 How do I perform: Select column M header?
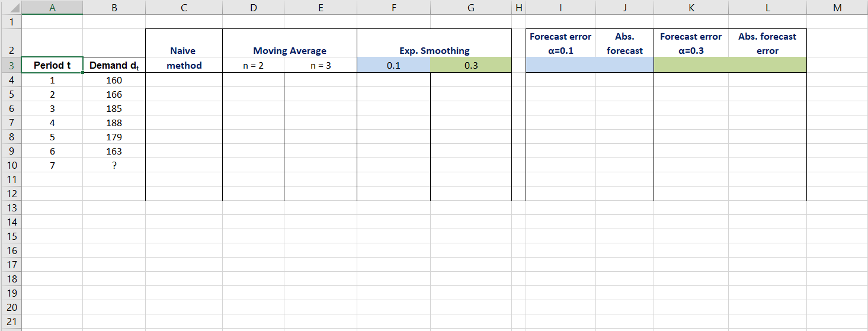click(837, 7)
